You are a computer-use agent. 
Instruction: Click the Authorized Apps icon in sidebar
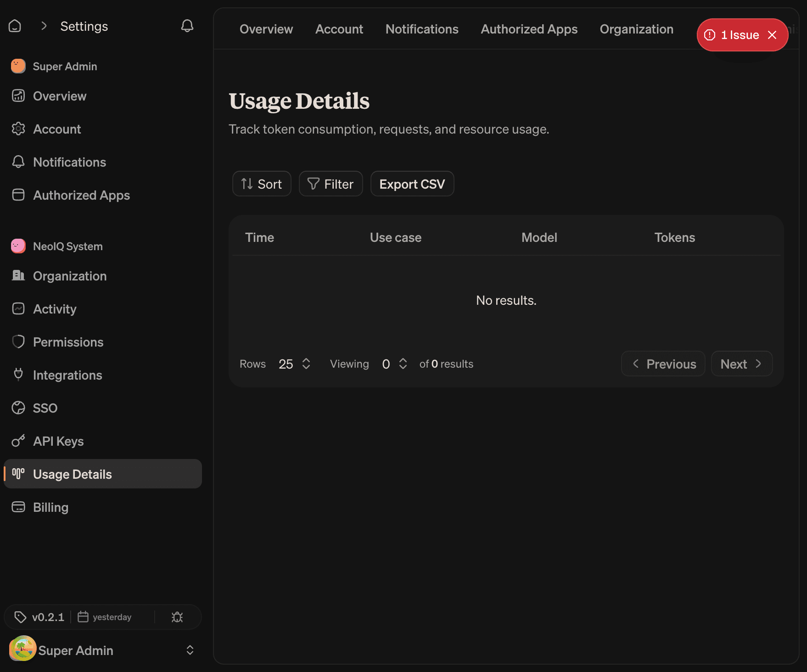coord(18,195)
